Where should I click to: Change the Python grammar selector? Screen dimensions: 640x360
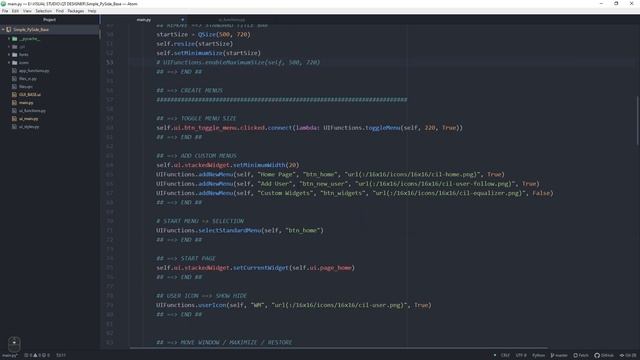pyautogui.click(x=538, y=356)
